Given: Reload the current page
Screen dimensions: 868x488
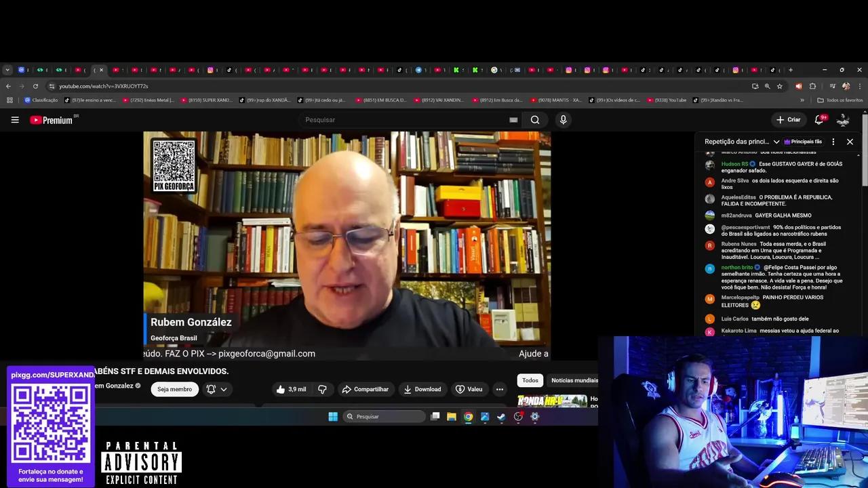Looking at the screenshot, I should coord(35,86).
